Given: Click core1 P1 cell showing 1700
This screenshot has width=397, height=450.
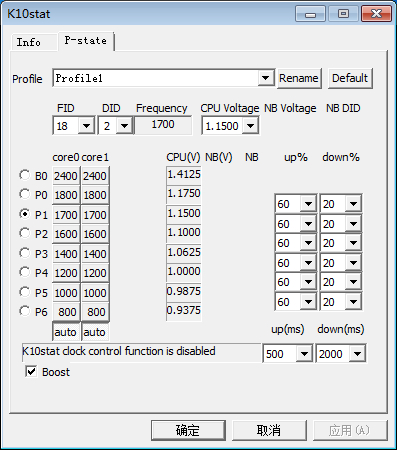Looking at the screenshot, I should tap(95, 215).
